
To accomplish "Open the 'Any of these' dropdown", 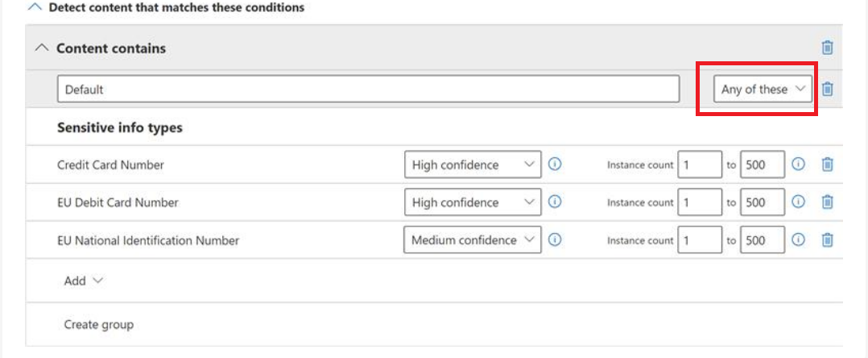I will 763,89.
